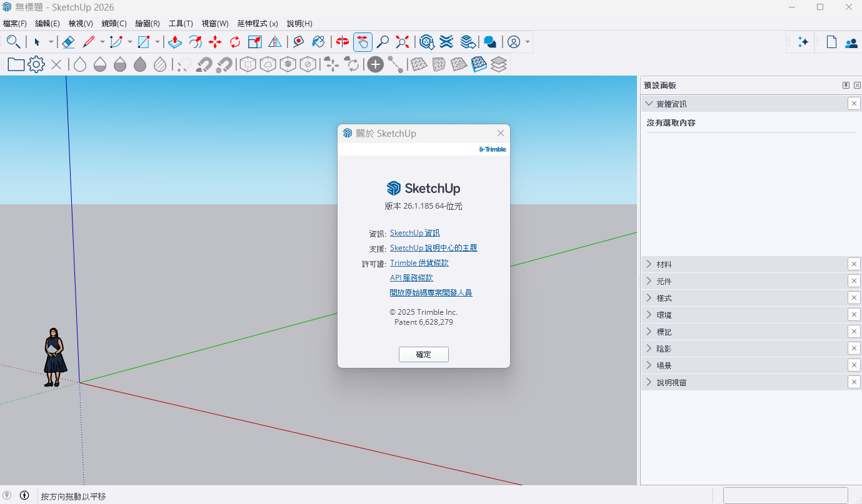Open the account icon dropdown arrow
This screenshot has width=862, height=504.
click(528, 42)
